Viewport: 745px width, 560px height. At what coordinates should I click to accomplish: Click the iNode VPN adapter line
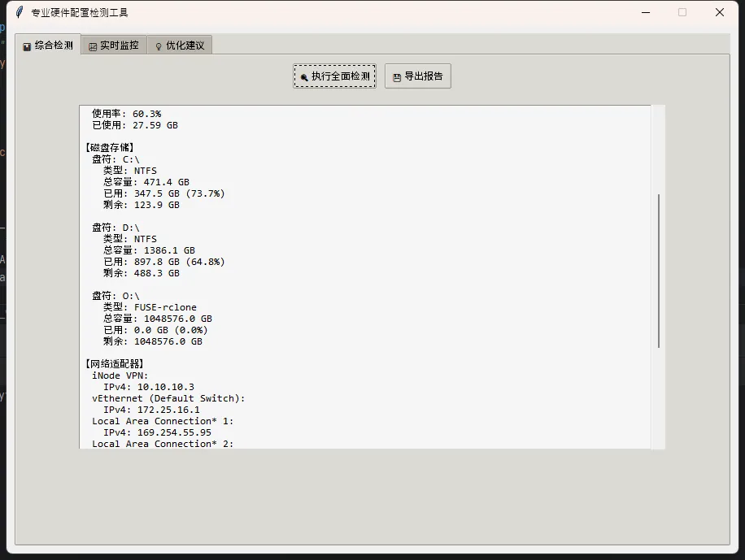tap(120, 376)
